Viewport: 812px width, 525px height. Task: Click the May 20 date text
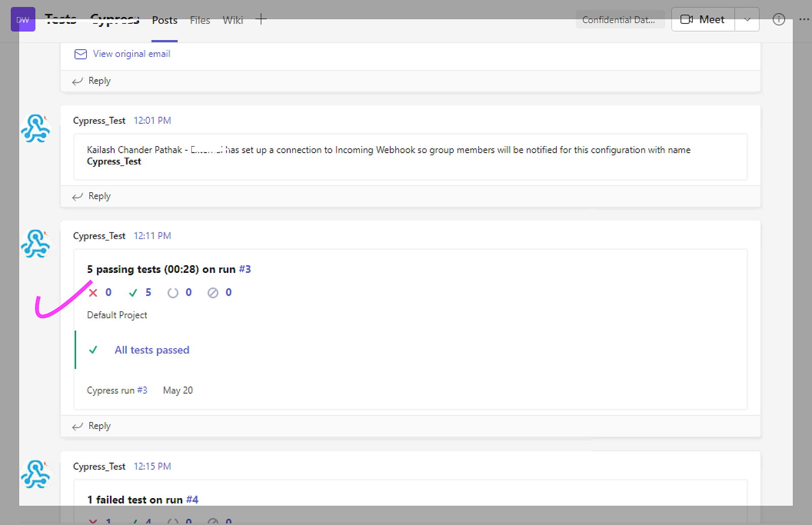[178, 391]
